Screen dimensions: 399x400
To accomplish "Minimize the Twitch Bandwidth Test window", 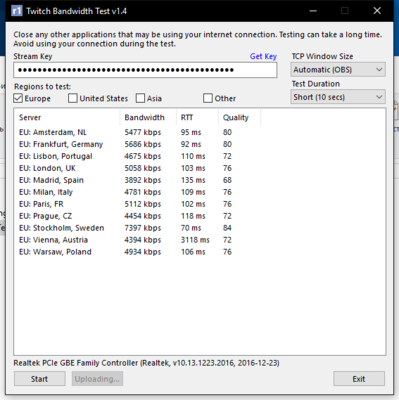I will point(313,11).
